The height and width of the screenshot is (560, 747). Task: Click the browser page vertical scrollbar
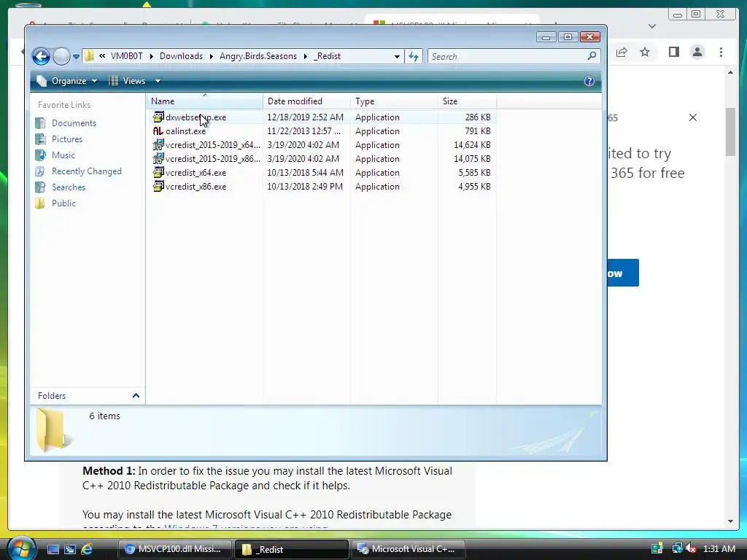click(x=730, y=132)
